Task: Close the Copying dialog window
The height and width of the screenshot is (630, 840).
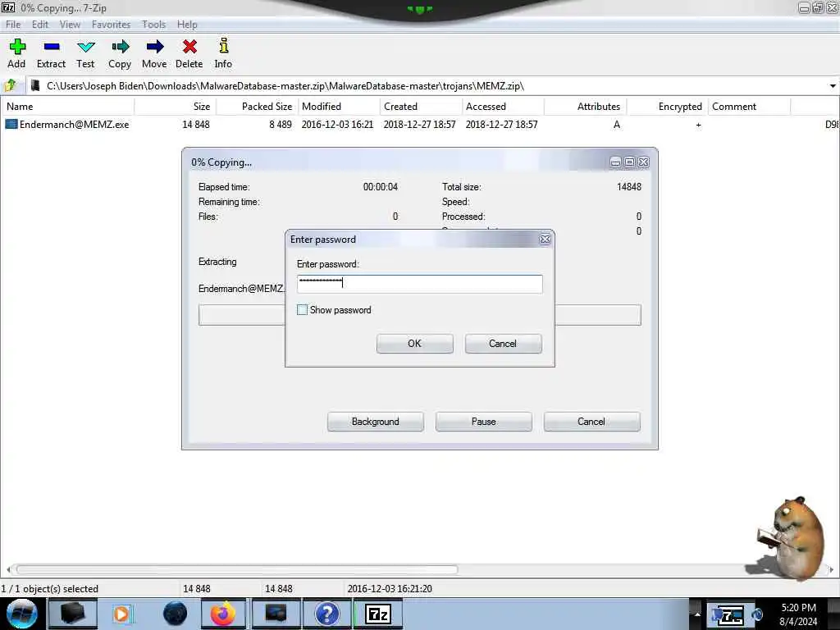Action: (x=643, y=162)
